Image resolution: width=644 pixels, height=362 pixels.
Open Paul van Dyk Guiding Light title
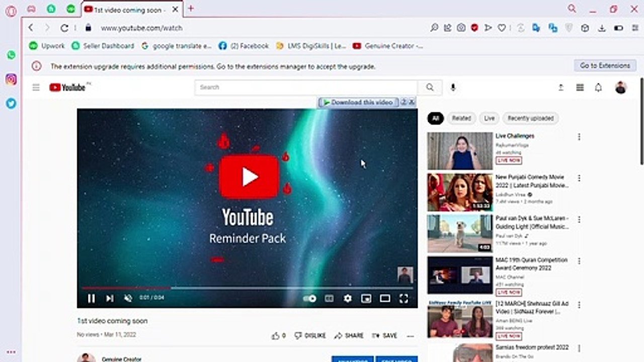pyautogui.click(x=532, y=222)
